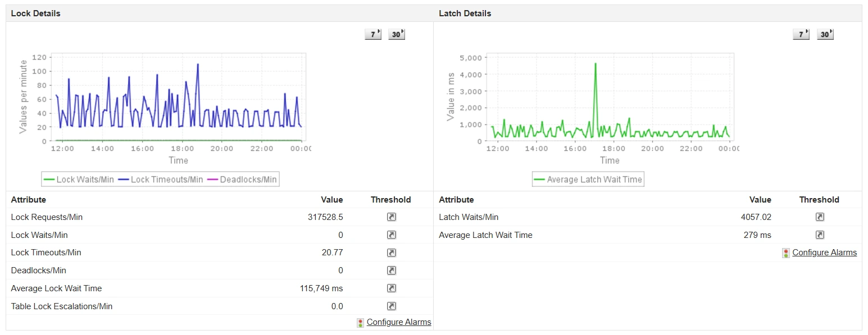This screenshot has height=335, width=868.
Task: Open the threshold editor for Average Lock Wait Time
Action: 392,288
